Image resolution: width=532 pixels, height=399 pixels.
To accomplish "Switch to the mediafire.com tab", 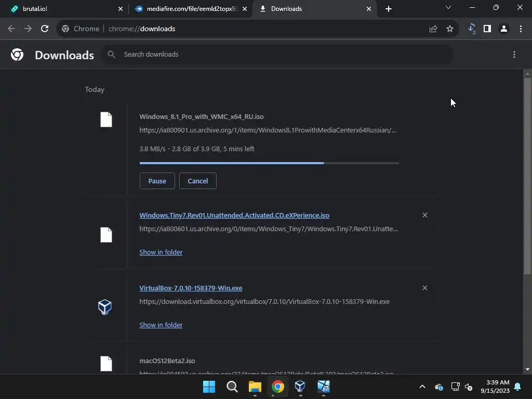I will (x=190, y=9).
